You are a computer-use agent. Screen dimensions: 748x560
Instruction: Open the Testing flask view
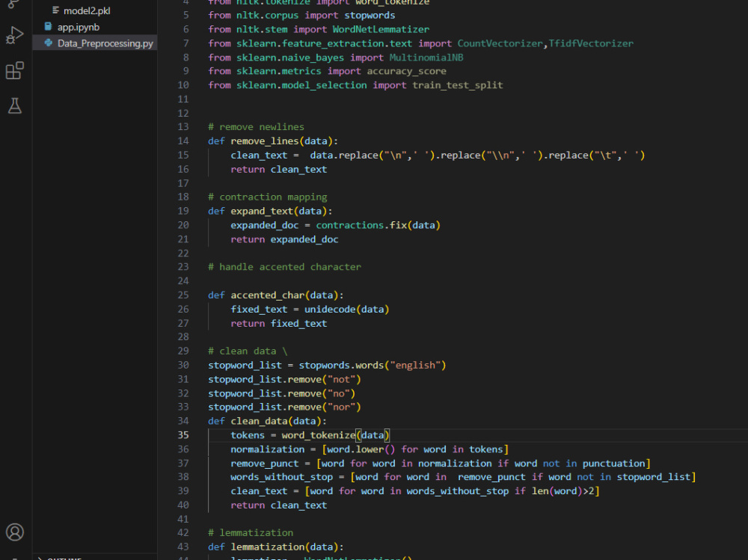pos(15,105)
